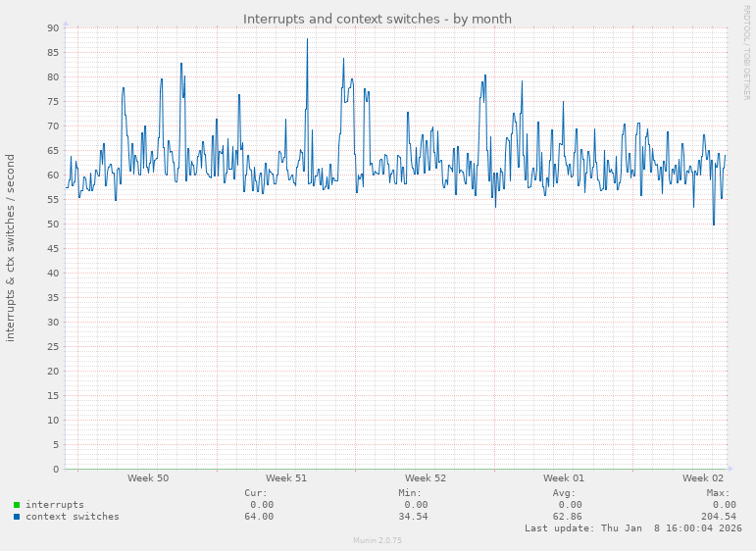Image resolution: width=756 pixels, height=551 pixels.
Task: Click the Week 51 x-axis label
Action: tap(286, 478)
